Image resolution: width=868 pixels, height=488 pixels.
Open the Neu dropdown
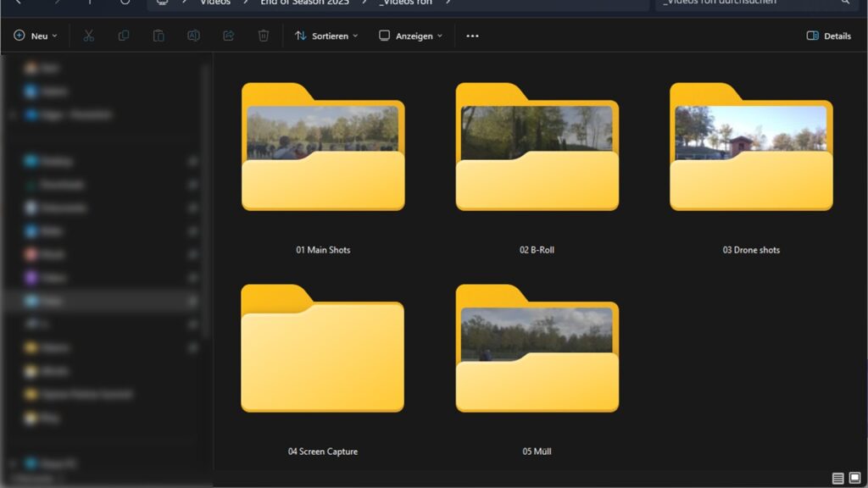[x=36, y=36]
